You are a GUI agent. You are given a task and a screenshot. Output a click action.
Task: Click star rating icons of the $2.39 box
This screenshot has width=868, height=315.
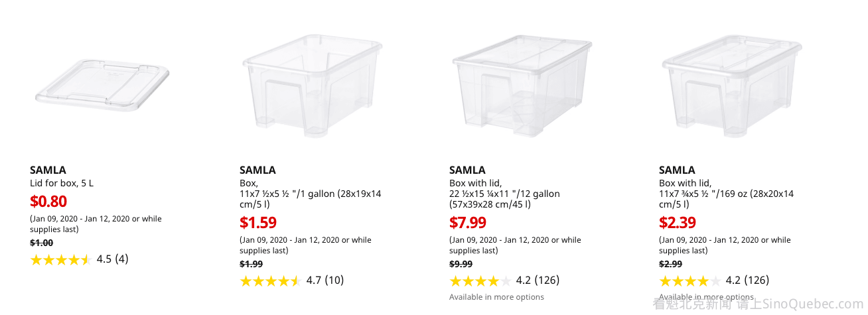pyautogui.click(x=689, y=281)
